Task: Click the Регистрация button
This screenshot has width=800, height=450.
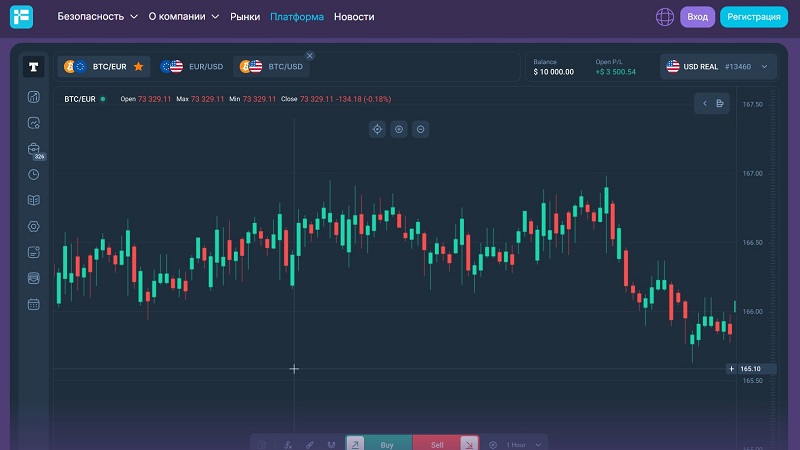Action: coord(754,17)
